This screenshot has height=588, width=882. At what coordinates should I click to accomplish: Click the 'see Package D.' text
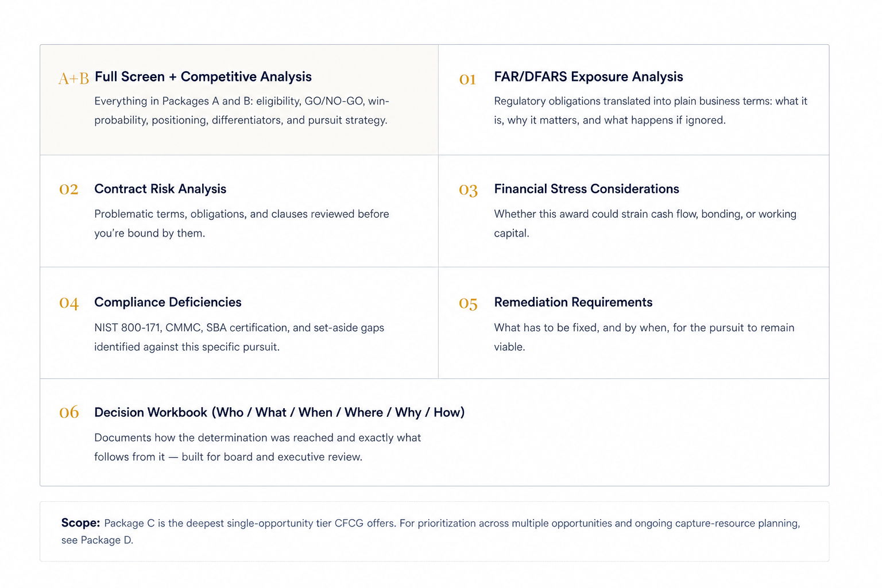click(x=97, y=540)
